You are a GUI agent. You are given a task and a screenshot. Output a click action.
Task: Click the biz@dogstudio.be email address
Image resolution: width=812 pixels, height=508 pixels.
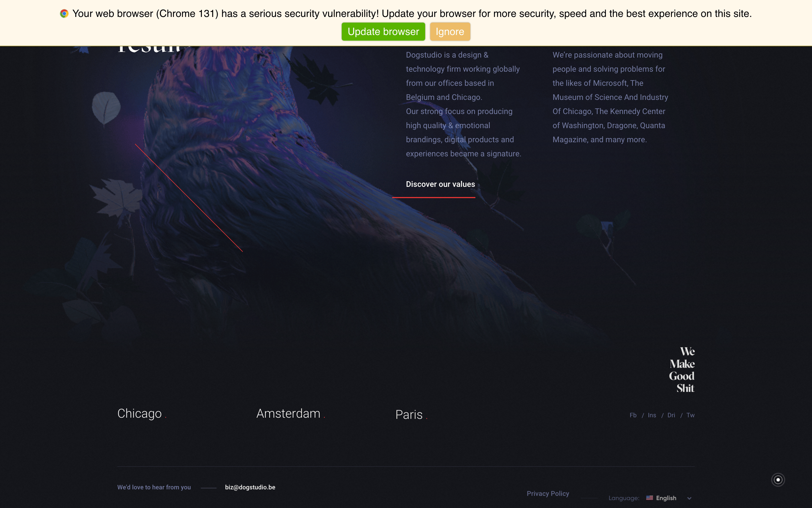click(250, 487)
